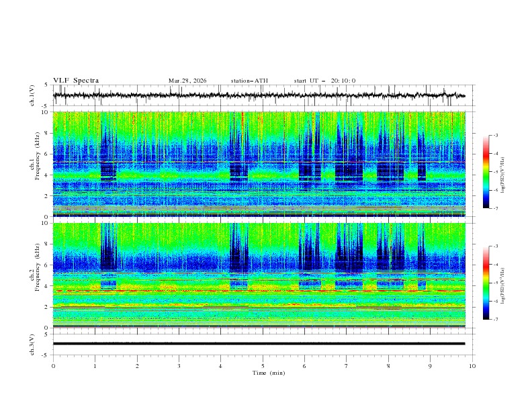This screenshot has width=532, height=411.
Task: Click the "6" kHz tick of ch.1 spectrogram
Action: pos(46,154)
